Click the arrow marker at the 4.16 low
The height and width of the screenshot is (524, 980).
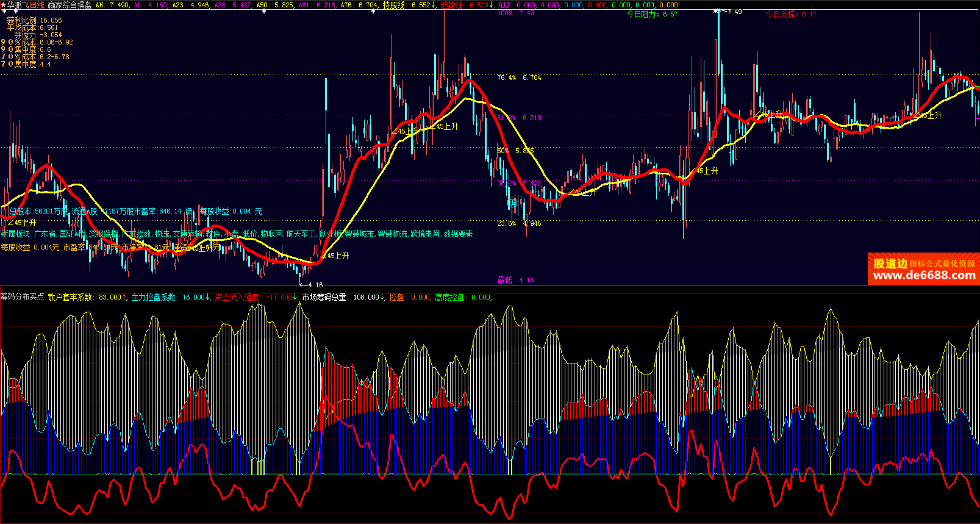(302, 284)
